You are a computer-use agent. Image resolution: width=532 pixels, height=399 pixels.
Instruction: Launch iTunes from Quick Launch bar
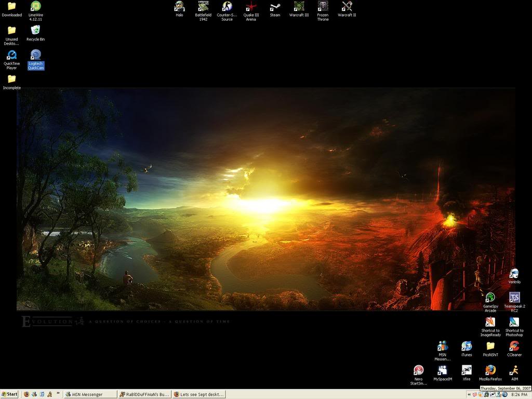pyautogui.click(x=42, y=394)
